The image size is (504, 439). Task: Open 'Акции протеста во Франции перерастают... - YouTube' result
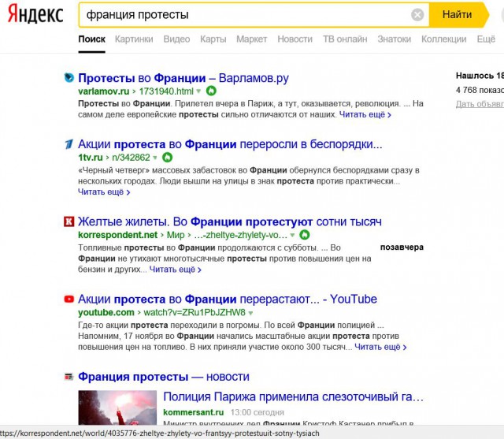point(228,299)
